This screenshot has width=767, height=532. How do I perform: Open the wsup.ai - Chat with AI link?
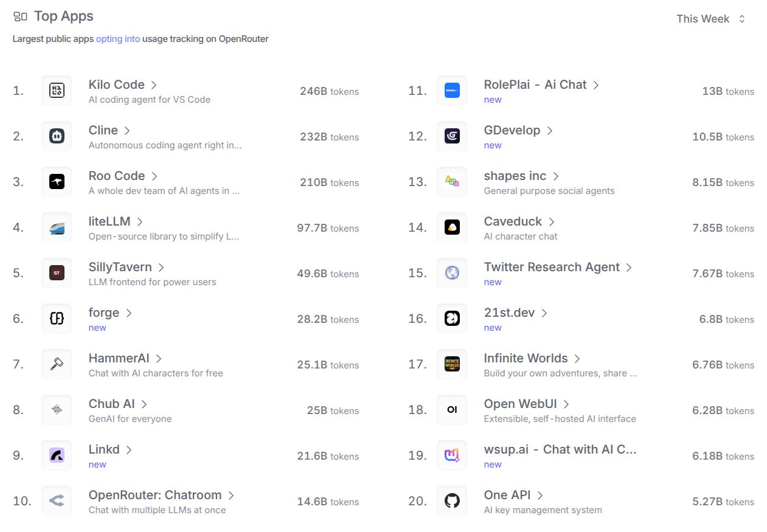(560, 449)
